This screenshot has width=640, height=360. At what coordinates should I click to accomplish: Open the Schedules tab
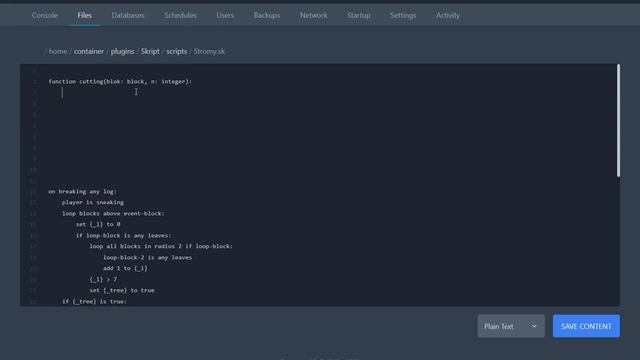coord(180,15)
